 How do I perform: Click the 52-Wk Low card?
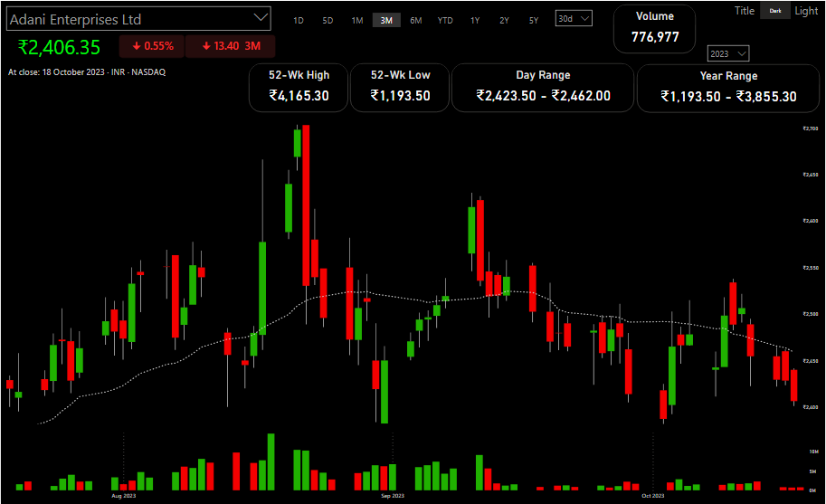pos(400,88)
